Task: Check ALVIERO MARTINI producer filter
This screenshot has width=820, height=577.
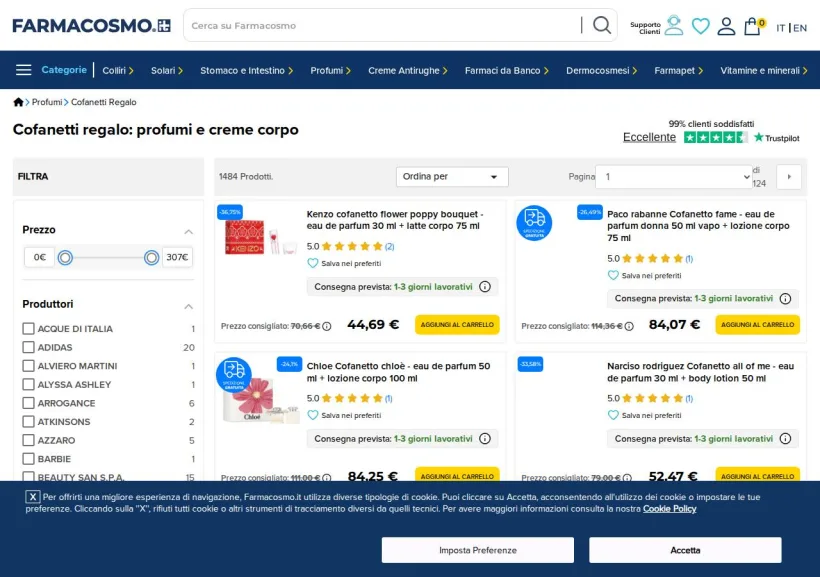Action: pyautogui.click(x=28, y=366)
